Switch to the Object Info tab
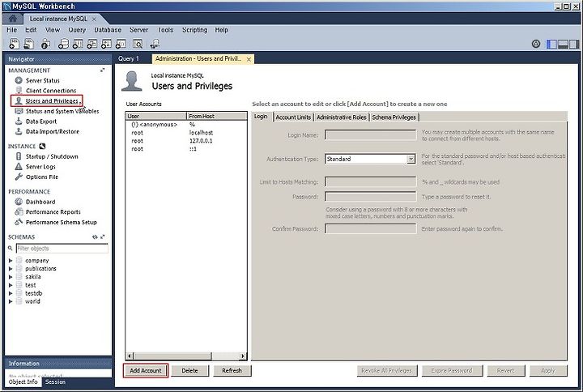583x392 pixels. pos(23,382)
